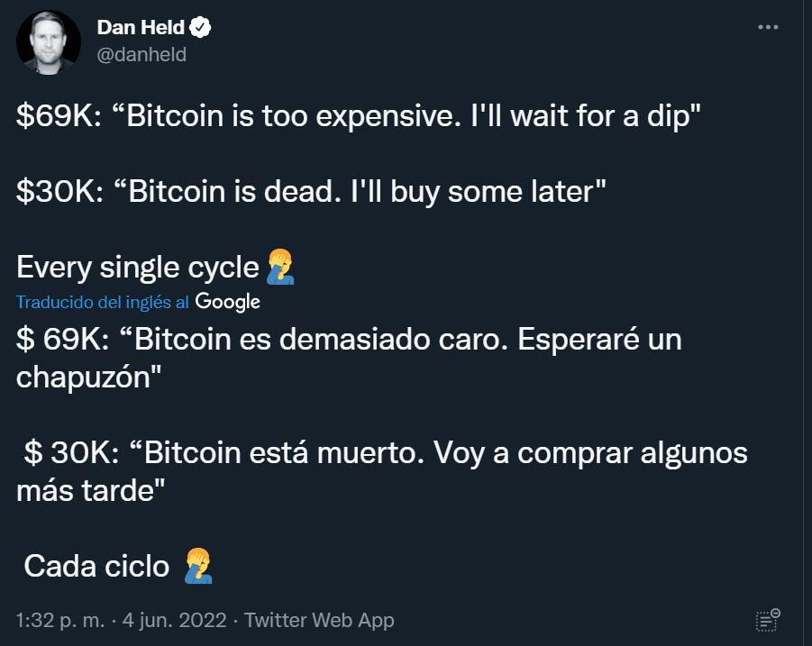
Task: Click the word 'chapuzón' in the translation
Action: [x=84, y=378]
